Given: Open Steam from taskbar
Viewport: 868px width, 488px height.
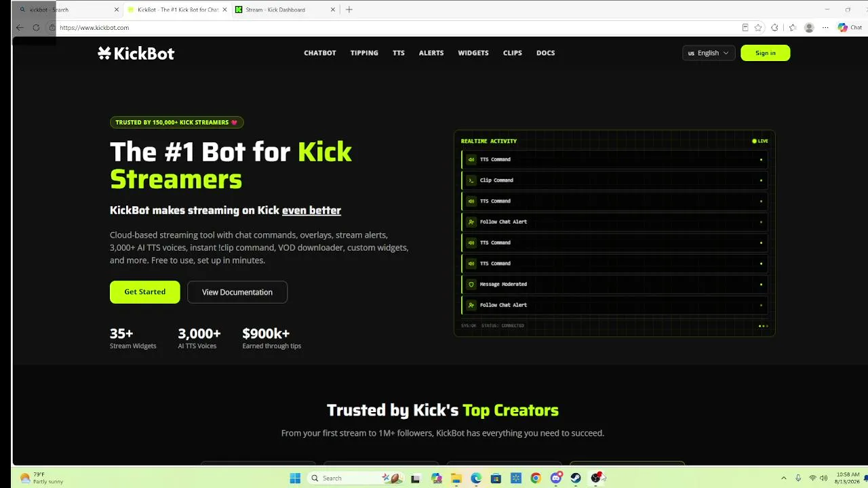Looking at the screenshot, I should point(576,478).
